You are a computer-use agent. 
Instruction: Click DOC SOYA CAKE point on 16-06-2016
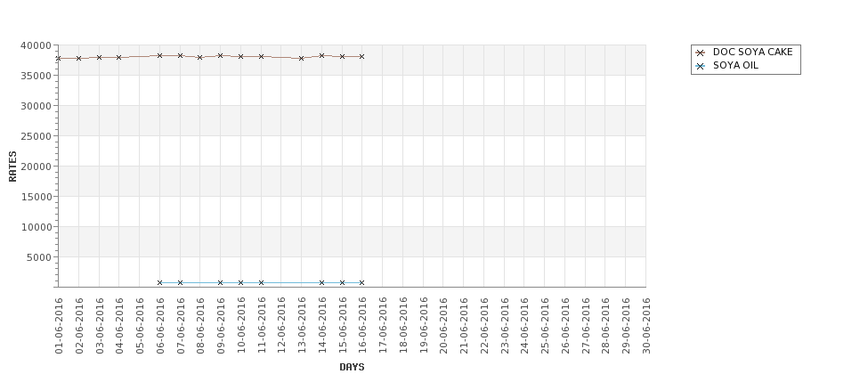pyautogui.click(x=362, y=56)
